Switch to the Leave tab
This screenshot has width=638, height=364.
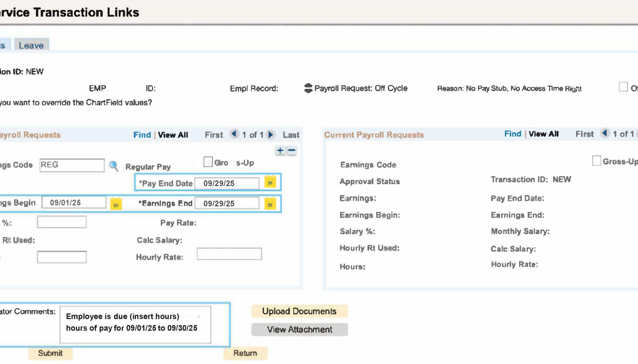(x=31, y=45)
